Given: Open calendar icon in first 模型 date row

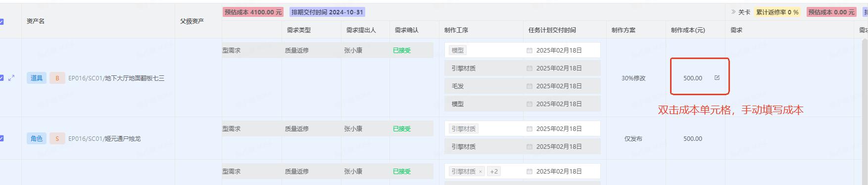Looking at the screenshot, I should pos(529,50).
